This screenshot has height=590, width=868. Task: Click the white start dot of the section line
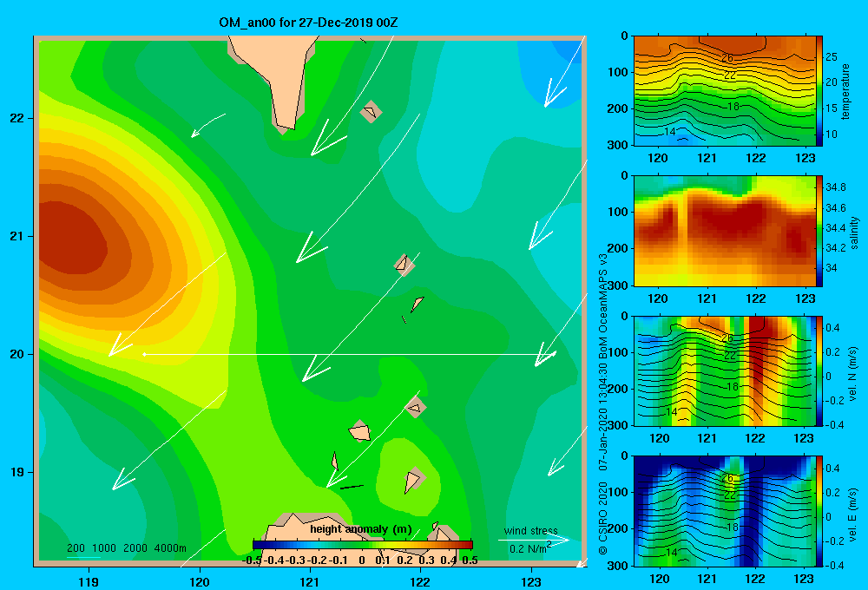(x=144, y=354)
